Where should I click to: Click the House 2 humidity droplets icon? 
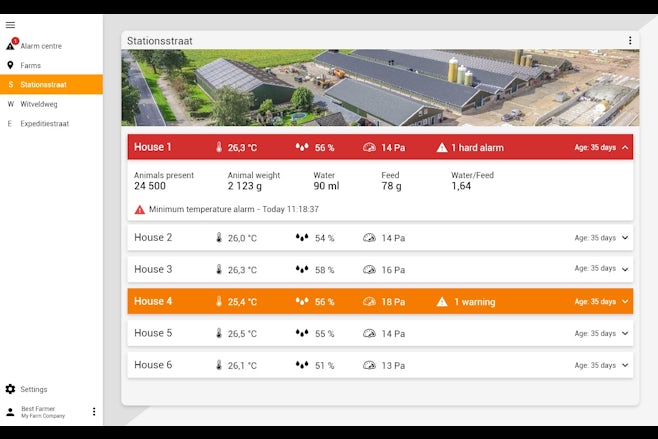click(x=302, y=238)
